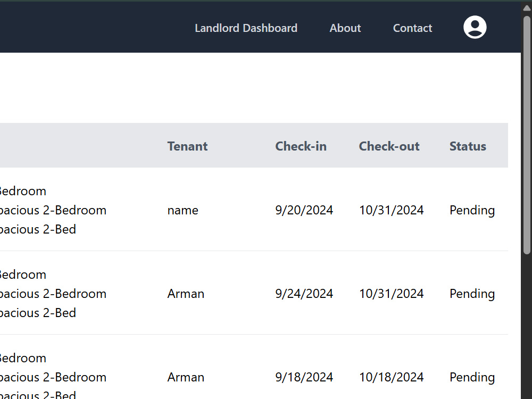Click the Check-in column header
The height and width of the screenshot is (399, 532).
pos(301,146)
